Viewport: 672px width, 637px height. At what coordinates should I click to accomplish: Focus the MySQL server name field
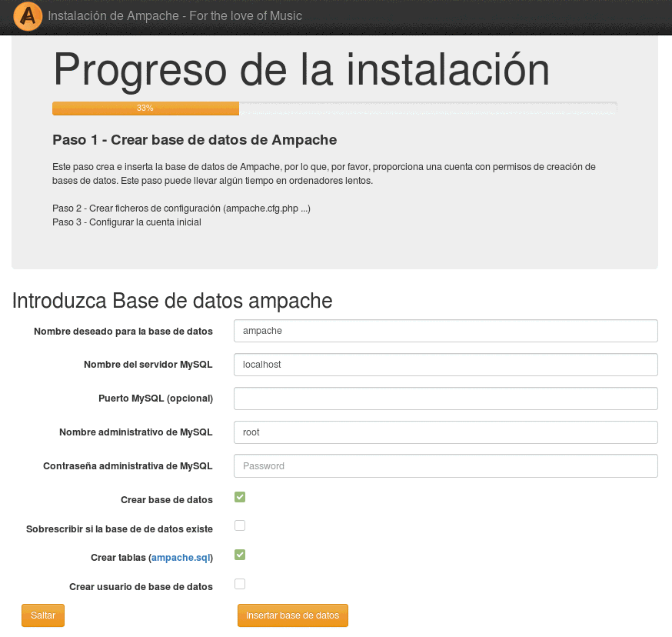pos(446,365)
